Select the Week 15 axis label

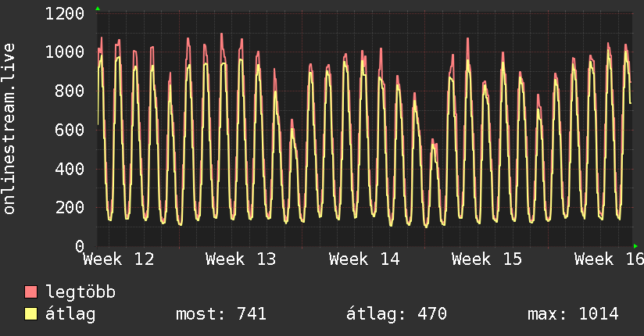[x=487, y=259]
